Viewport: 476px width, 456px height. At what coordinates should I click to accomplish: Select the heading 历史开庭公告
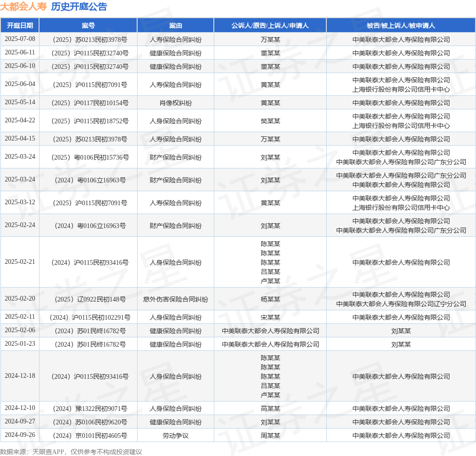79,7
